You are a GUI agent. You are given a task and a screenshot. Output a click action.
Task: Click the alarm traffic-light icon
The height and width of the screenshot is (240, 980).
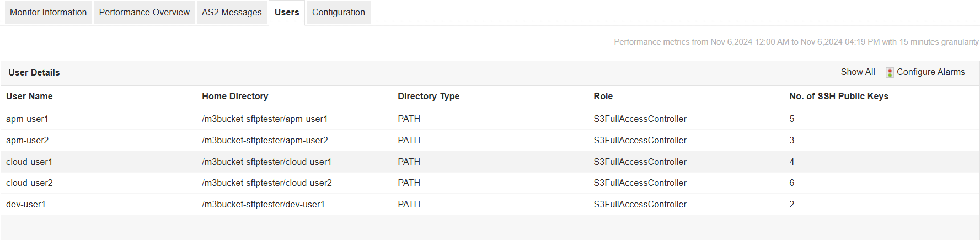point(889,72)
